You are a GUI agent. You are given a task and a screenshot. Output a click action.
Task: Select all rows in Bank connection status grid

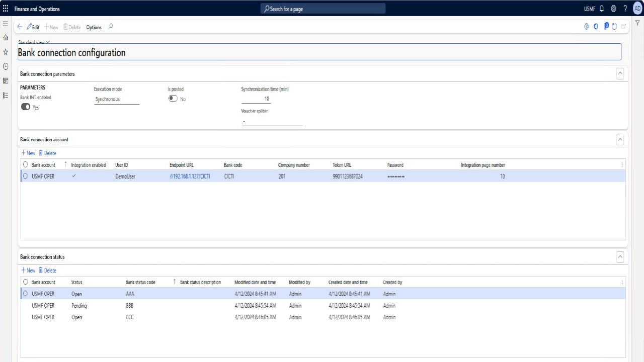[26, 282]
